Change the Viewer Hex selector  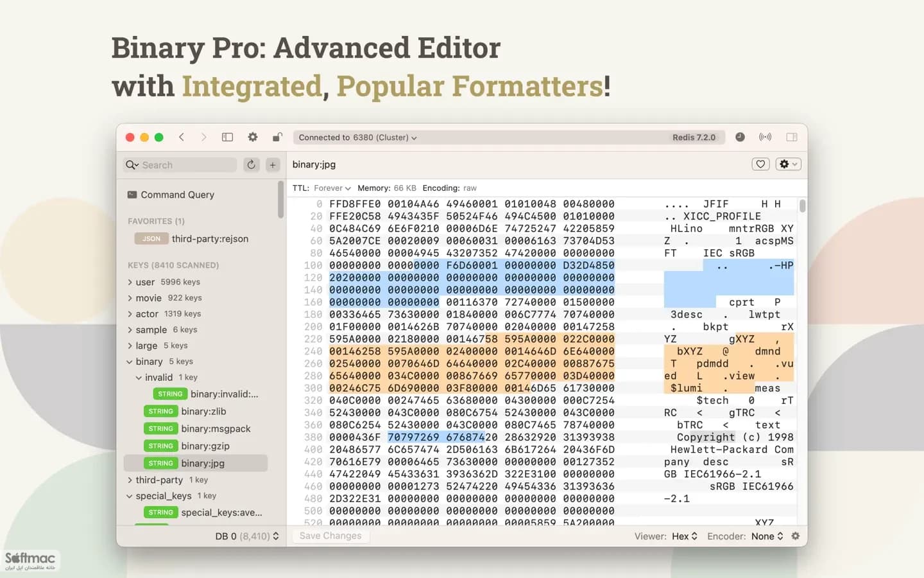pos(685,536)
